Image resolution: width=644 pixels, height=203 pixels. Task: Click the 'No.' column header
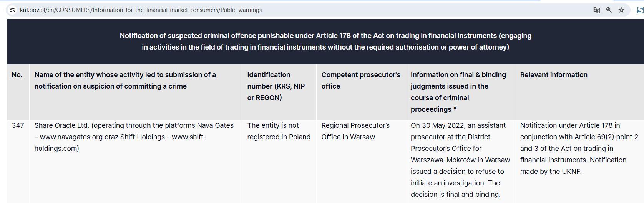(x=17, y=75)
